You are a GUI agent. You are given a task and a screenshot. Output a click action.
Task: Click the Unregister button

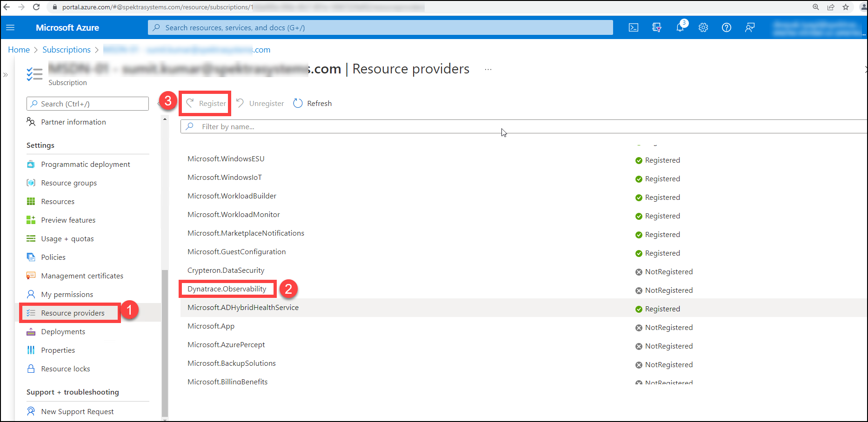pyautogui.click(x=260, y=103)
